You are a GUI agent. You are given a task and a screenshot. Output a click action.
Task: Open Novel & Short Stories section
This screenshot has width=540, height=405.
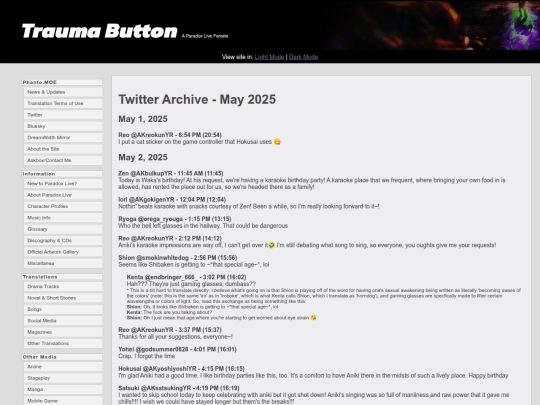click(63, 298)
